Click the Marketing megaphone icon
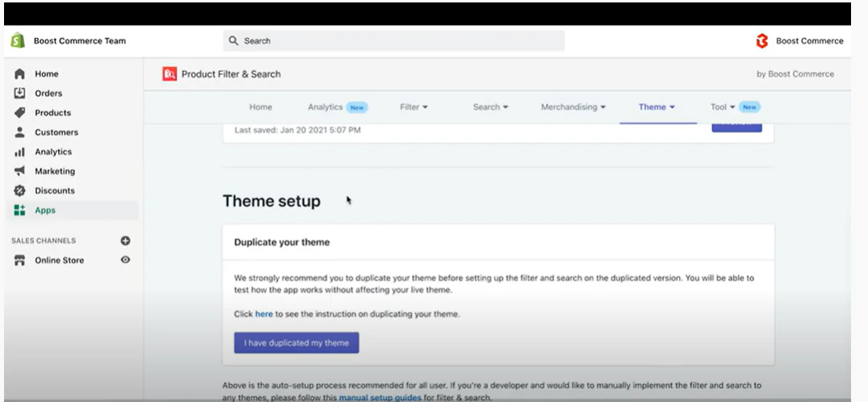868x402 pixels. click(19, 171)
